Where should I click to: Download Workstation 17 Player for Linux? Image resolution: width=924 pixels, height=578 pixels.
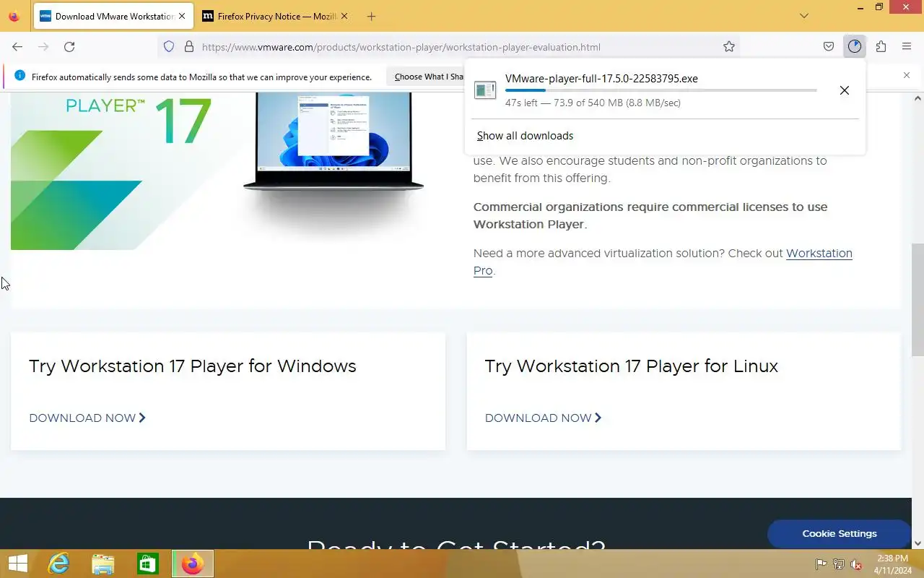pyautogui.click(x=543, y=418)
